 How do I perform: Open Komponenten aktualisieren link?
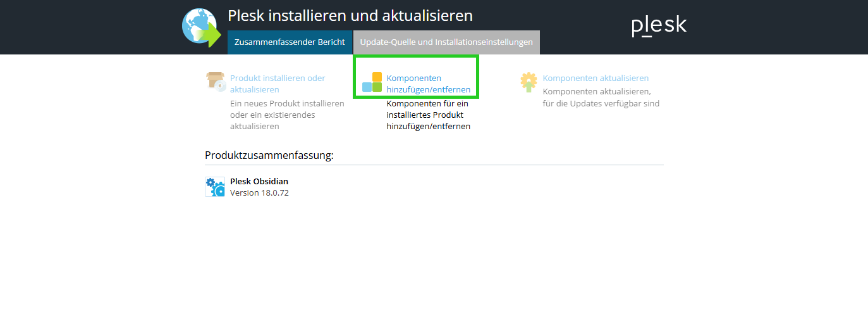point(596,79)
